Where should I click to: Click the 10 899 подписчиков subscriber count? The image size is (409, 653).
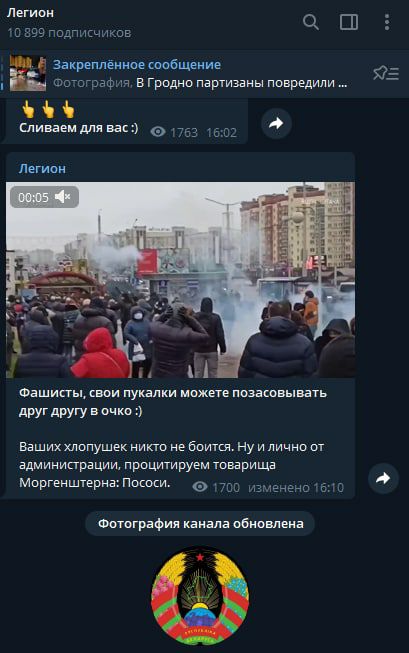(69, 32)
